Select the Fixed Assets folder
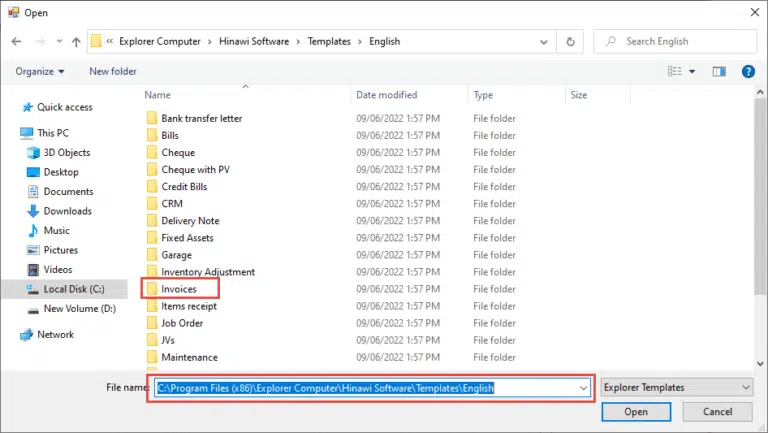Viewport: 768px width, 433px height. pyautogui.click(x=180, y=238)
